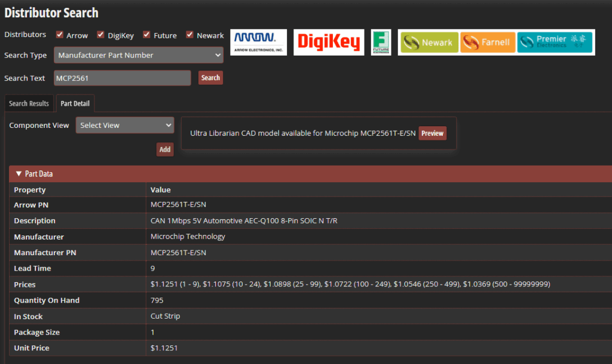Click the Value column header

(x=160, y=189)
